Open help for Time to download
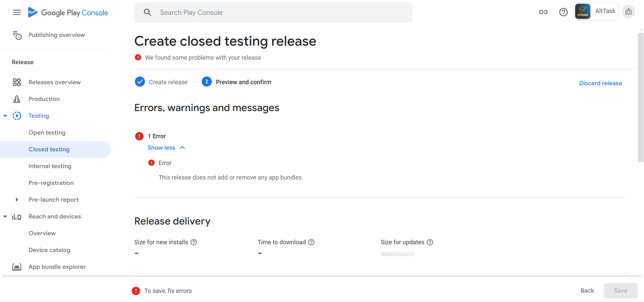 pos(311,242)
